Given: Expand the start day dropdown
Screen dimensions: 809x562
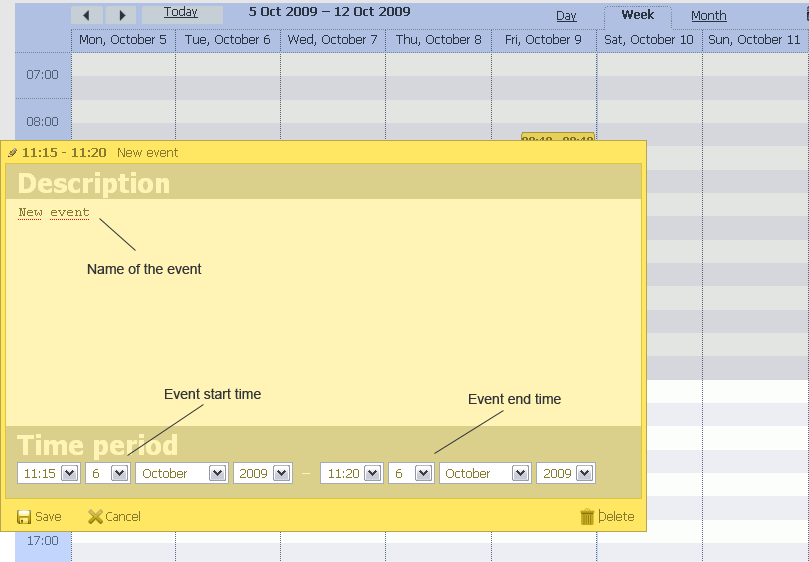Looking at the screenshot, I should [x=119, y=473].
